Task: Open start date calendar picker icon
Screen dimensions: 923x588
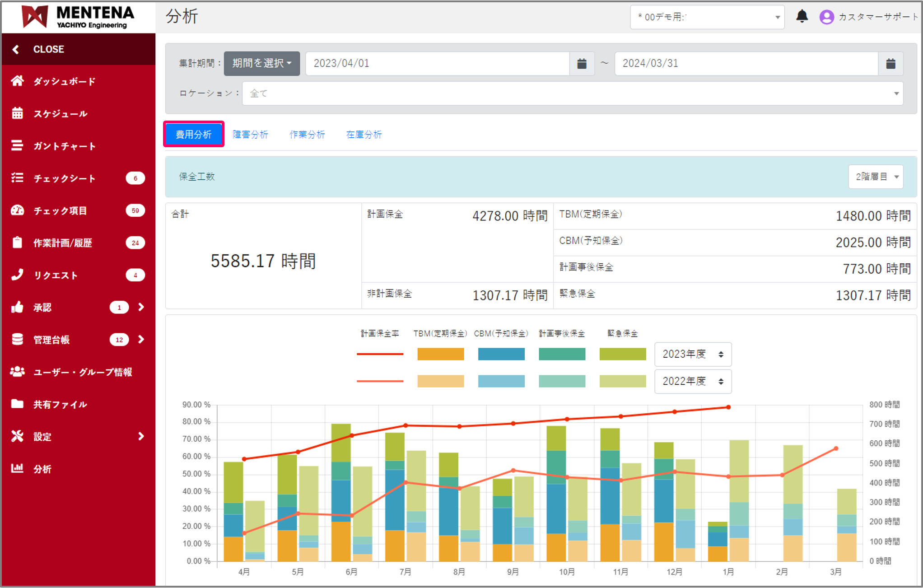Action: [582, 64]
